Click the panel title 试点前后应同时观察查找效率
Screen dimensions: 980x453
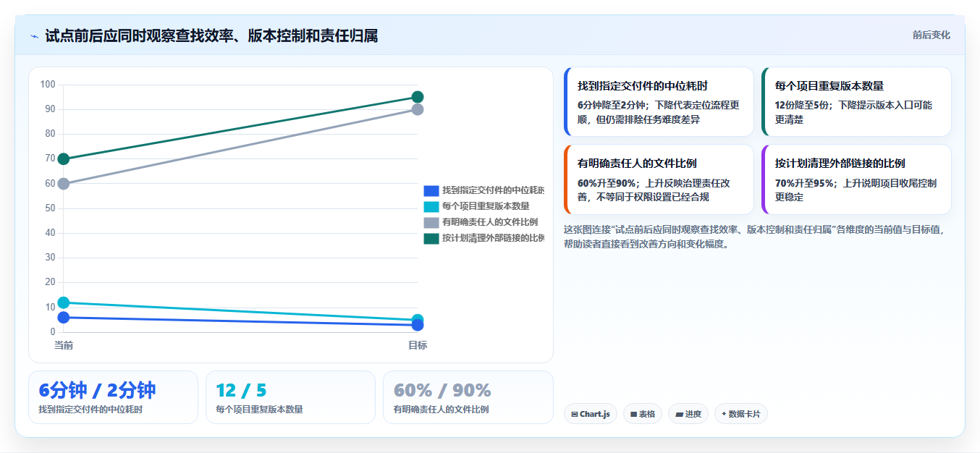tap(211, 35)
